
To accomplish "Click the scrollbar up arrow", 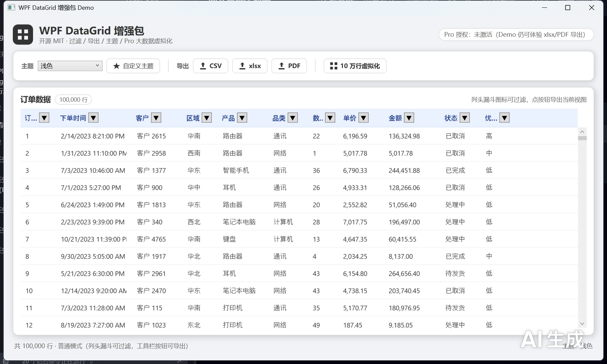I will pyautogui.click(x=582, y=132).
